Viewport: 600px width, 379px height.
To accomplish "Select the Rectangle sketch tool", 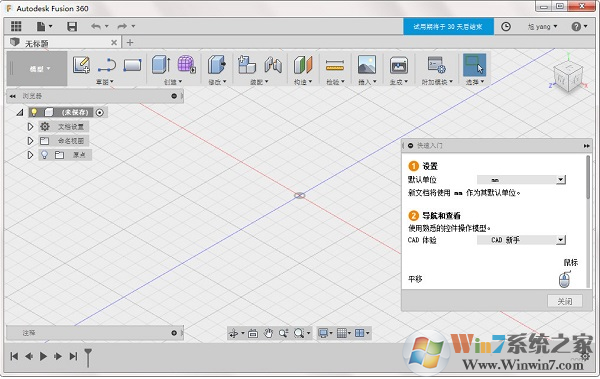I will coord(132,65).
